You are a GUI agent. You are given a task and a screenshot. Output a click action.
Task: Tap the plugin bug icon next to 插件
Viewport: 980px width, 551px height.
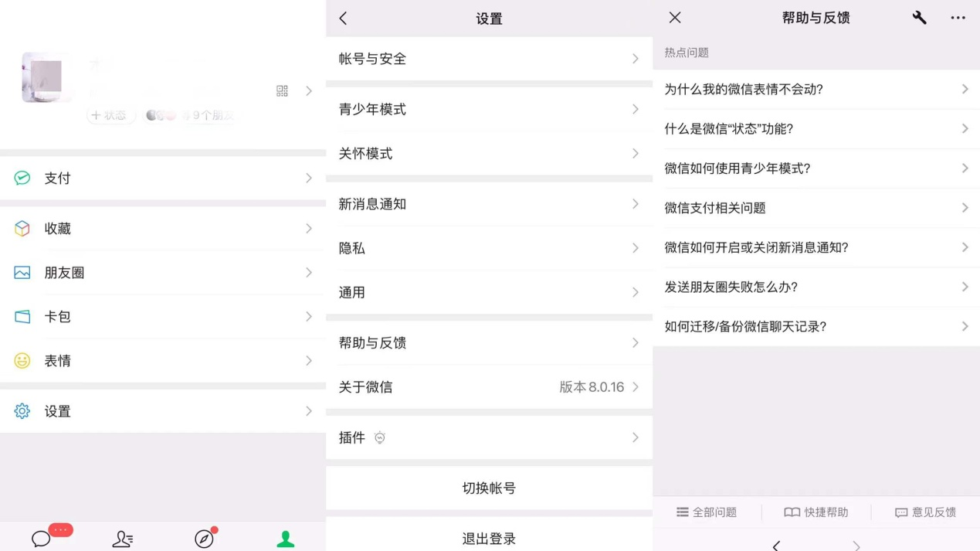[379, 437]
